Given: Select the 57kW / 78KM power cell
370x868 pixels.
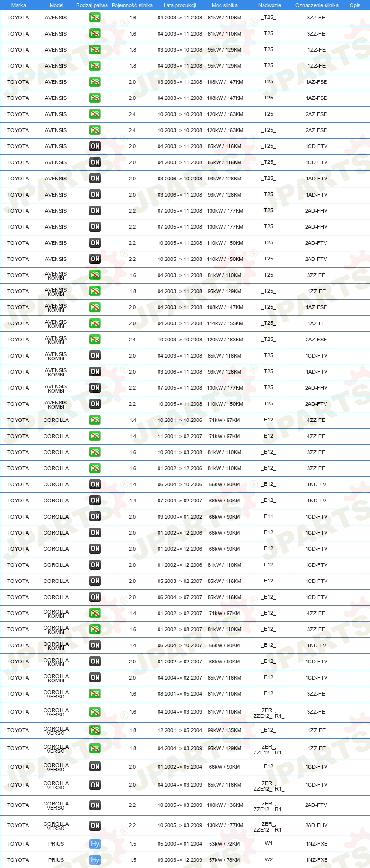Looking at the screenshot, I should coord(224,860).
